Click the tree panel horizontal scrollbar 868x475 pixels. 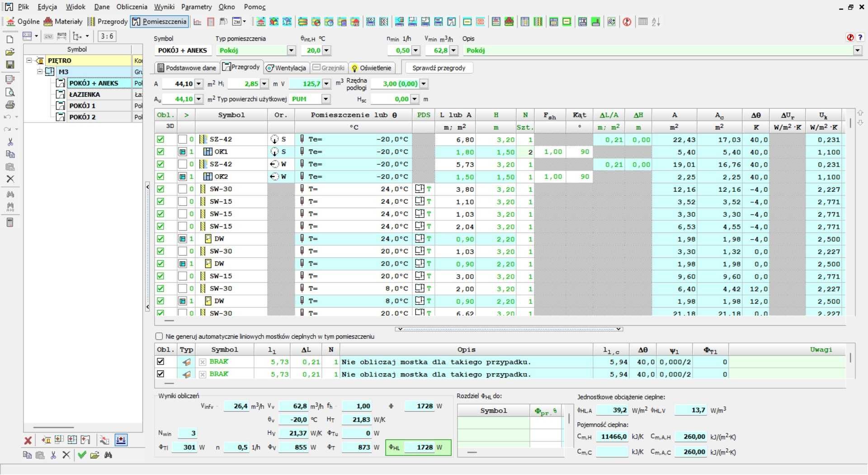click(53, 427)
